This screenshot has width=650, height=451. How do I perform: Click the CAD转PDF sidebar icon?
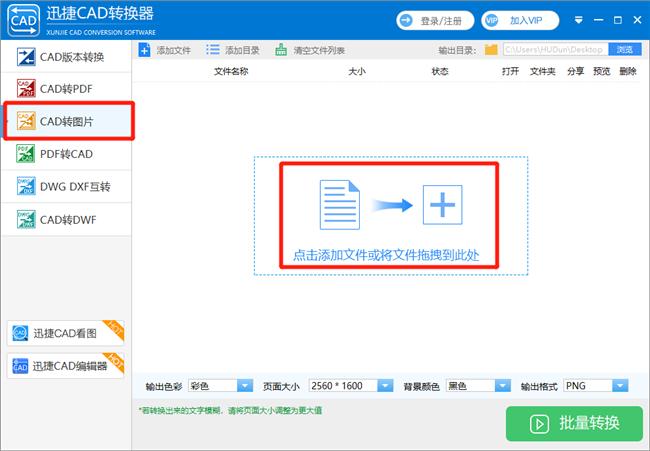pyautogui.click(x=26, y=88)
